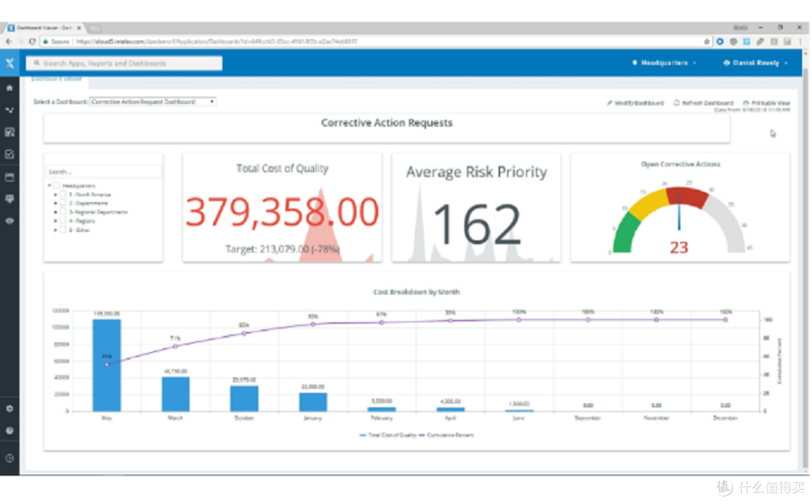
Task: Open Printable View link
Action: (767, 103)
